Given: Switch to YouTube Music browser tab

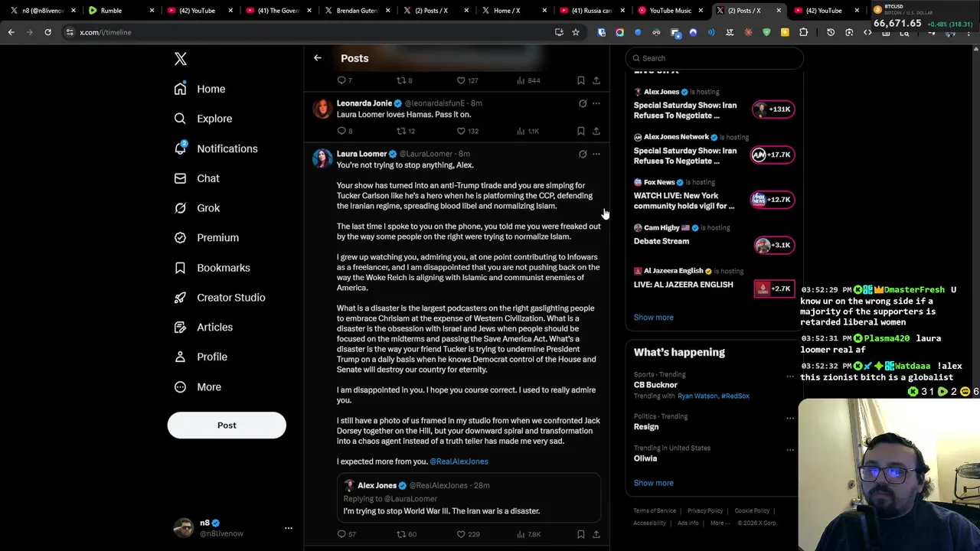Looking at the screenshot, I should [670, 11].
